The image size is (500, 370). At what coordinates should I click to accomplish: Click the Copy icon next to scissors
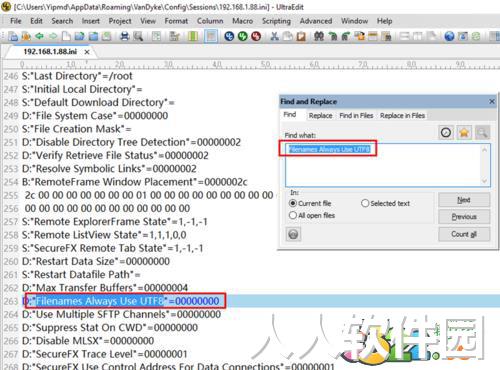[x=287, y=36]
